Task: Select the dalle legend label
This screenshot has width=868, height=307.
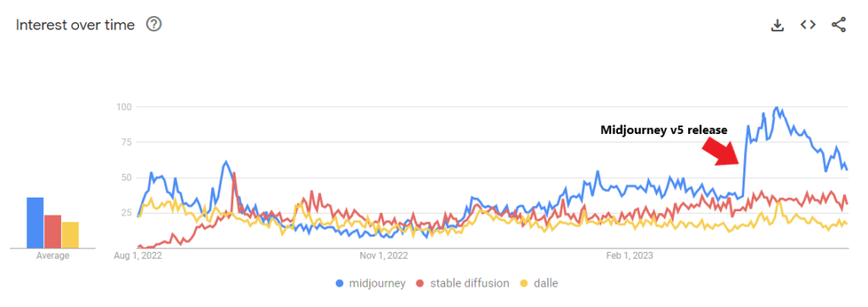Action: (546, 284)
